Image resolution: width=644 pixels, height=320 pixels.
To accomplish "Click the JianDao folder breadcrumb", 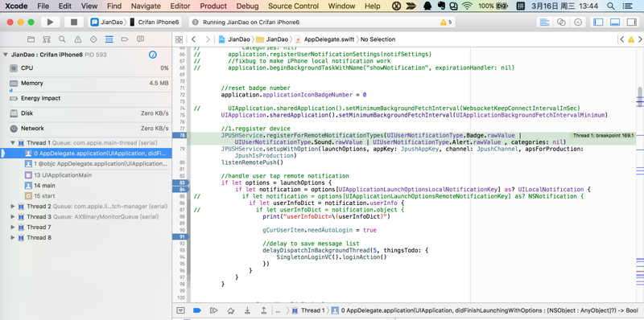I will point(272,39).
